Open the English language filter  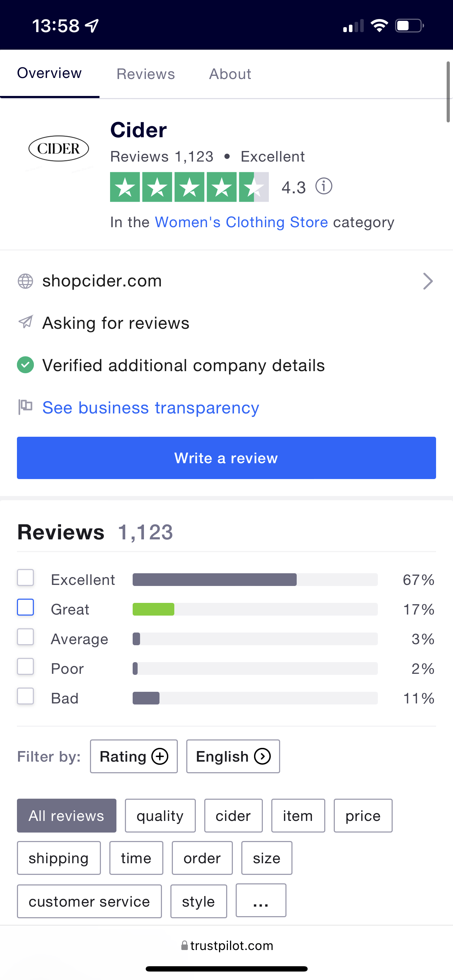[233, 756]
